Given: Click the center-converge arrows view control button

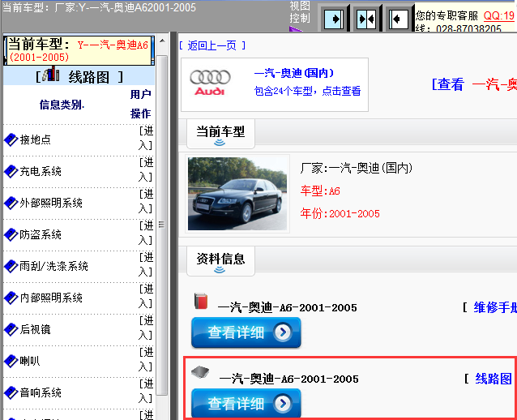Looking at the screenshot, I should [366, 19].
